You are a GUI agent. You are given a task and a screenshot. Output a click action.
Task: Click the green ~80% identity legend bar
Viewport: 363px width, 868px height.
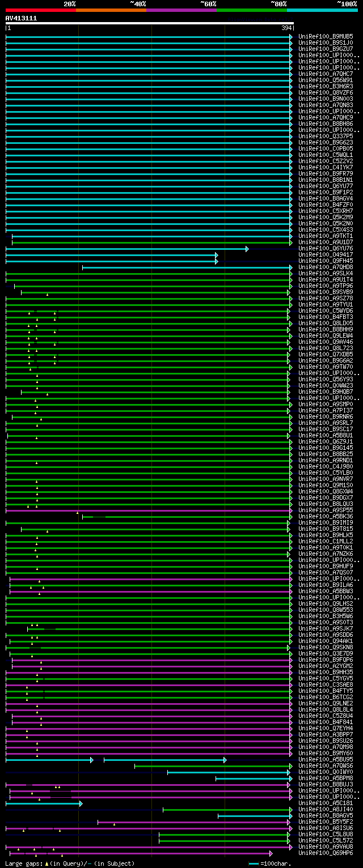(x=252, y=10)
